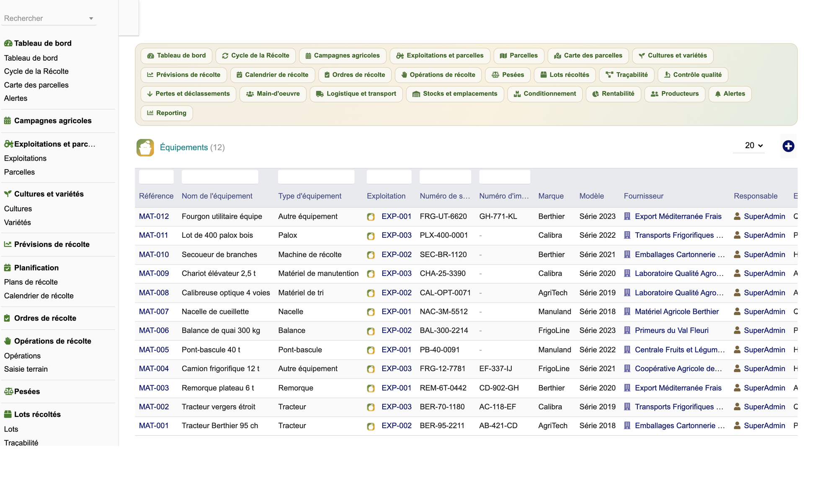Open equipment MAT-012 reference link
815x504 pixels.
(154, 216)
